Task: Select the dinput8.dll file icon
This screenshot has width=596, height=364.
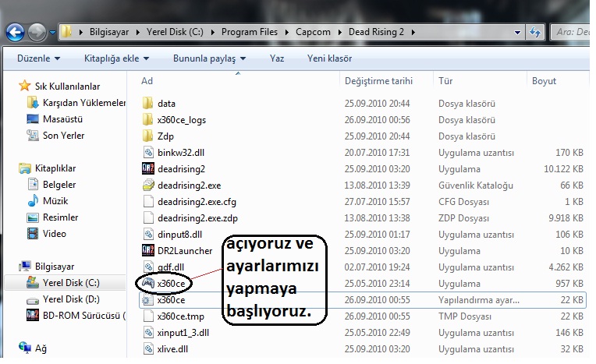Action: pyautogui.click(x=148, y=234)
